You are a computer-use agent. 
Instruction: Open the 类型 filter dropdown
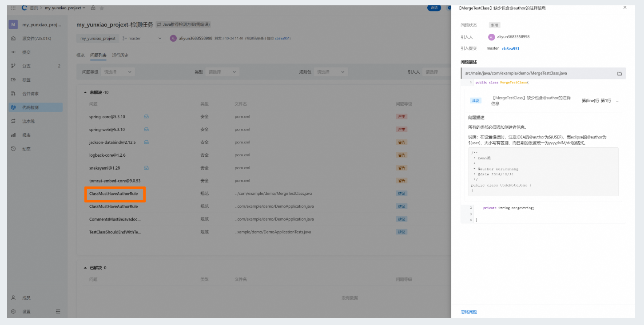222,72
